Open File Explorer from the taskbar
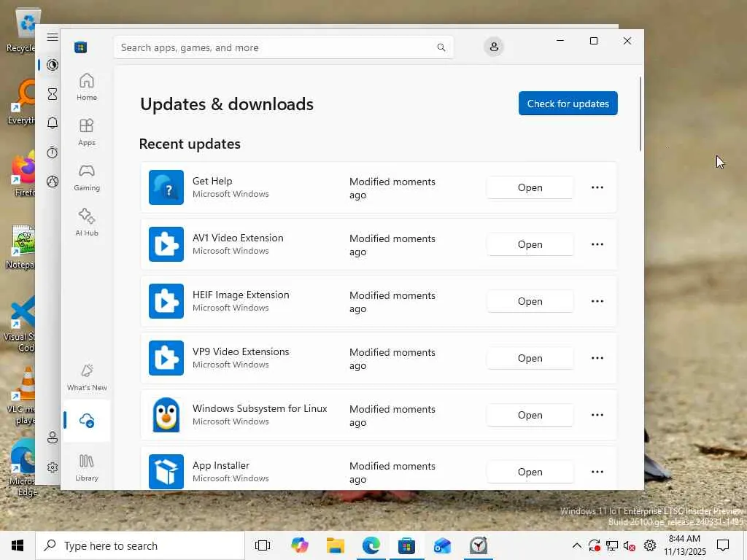The width and height of the screenshot is (747, 560). pos(336,545)
